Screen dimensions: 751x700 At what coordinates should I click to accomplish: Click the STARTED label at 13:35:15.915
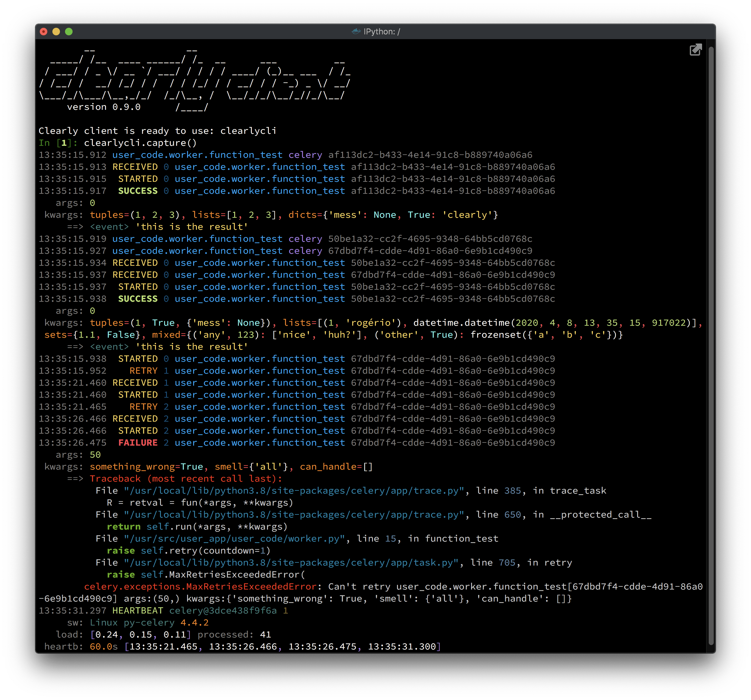click(138, 179)
